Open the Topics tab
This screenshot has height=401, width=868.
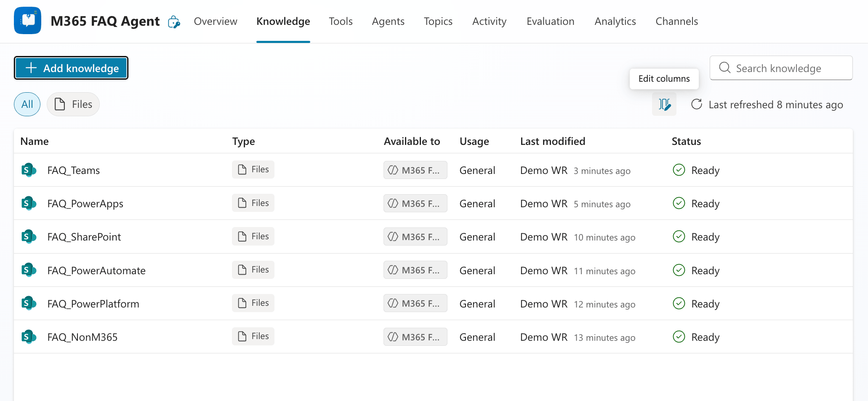438,21
